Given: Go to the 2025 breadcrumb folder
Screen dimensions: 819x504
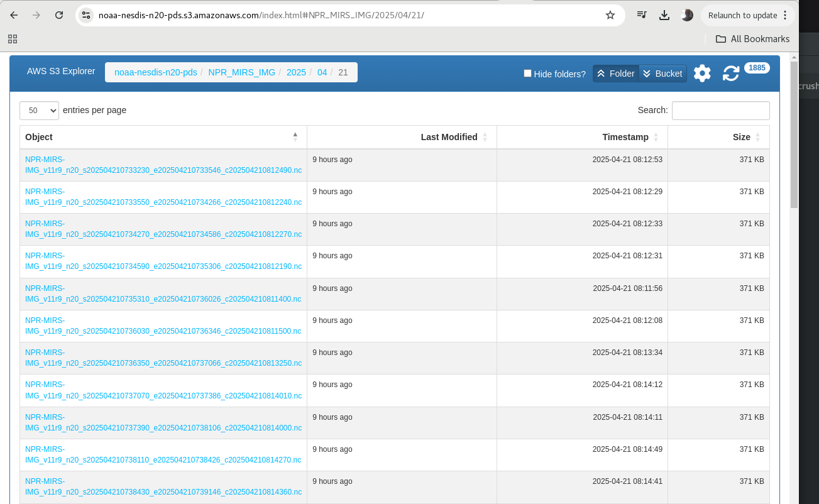Looking at the screenshot, I should click(x=296, y=72).
